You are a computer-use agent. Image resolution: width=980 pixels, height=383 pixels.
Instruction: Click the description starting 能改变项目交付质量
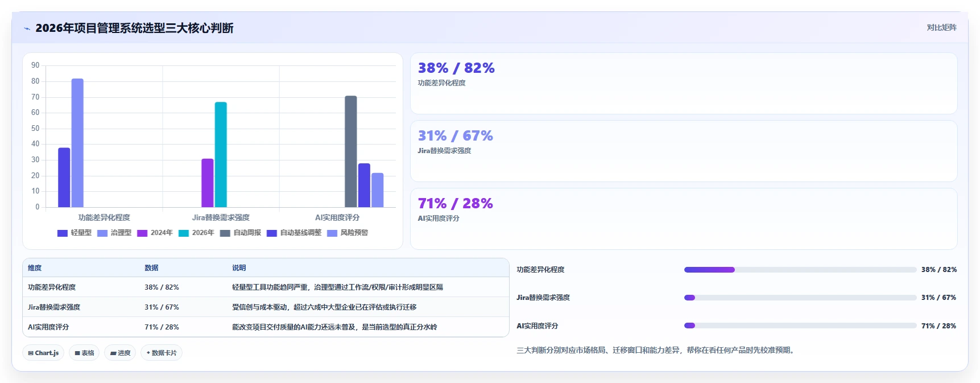pos(334,327)
